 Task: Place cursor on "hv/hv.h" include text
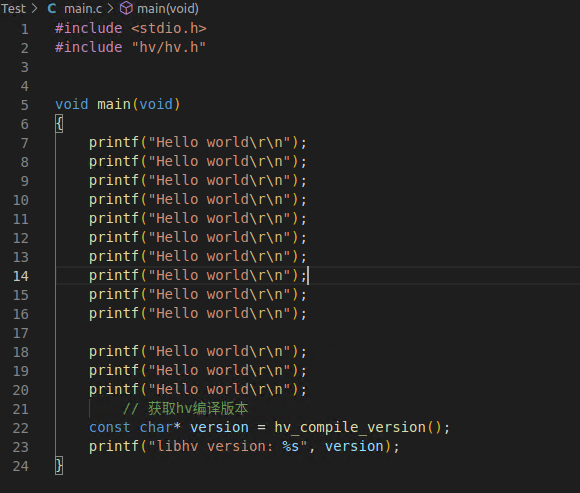(169, 47)
